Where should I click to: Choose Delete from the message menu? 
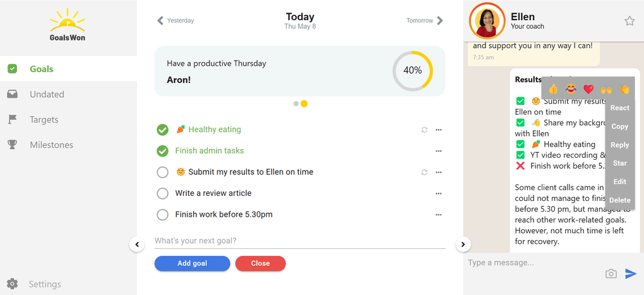619,200
